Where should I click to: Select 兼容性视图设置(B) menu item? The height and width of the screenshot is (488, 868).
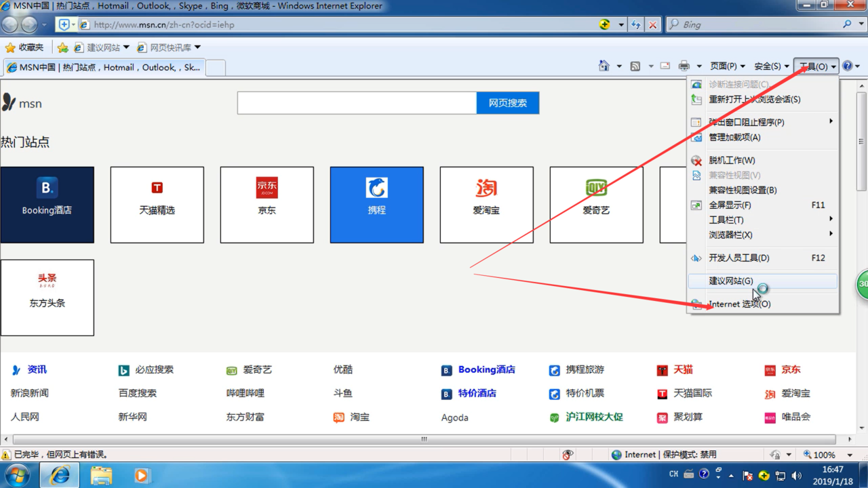(764, 190)
